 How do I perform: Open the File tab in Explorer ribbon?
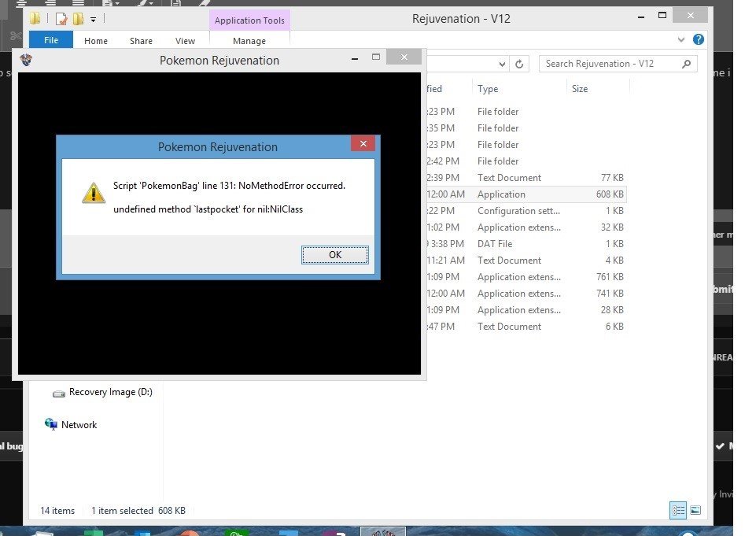[x=51, y=40]
